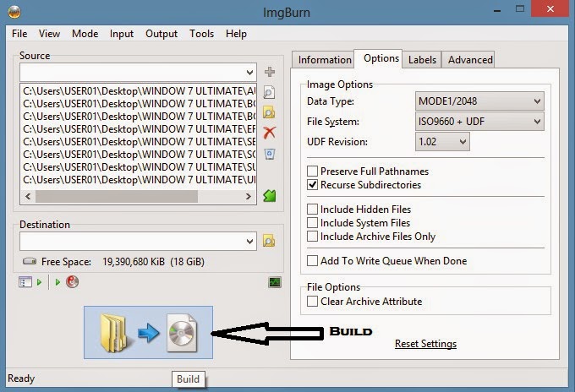Click source list scrollbar left arrow
The image size is (575, 392).
tap(28, 197)
